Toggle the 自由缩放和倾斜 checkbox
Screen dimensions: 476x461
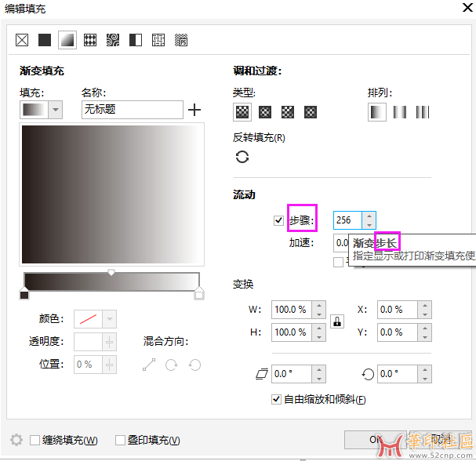(x=276, y=399)
